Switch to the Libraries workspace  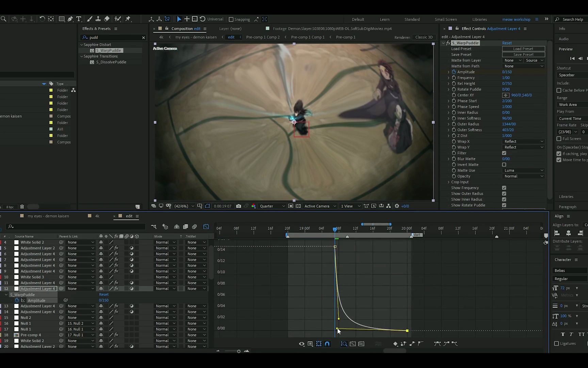click(479, 19)
